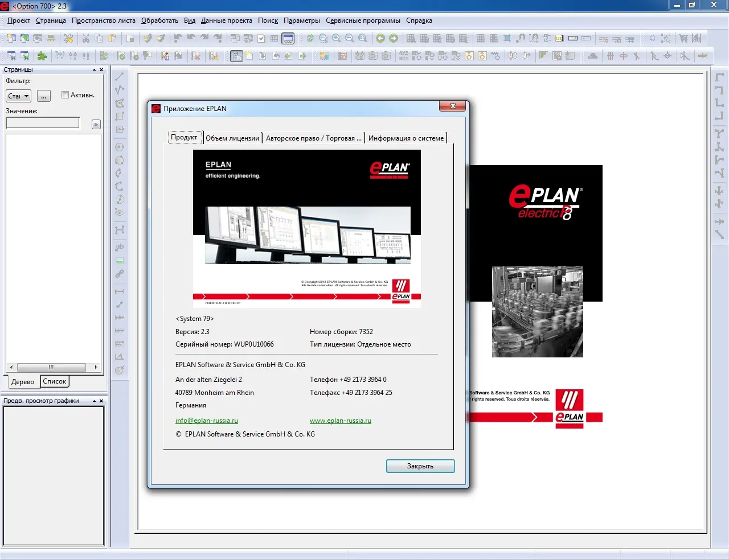Click the print icon in the top toolbar
Screen dimensions: 729x560
(51, 39)
